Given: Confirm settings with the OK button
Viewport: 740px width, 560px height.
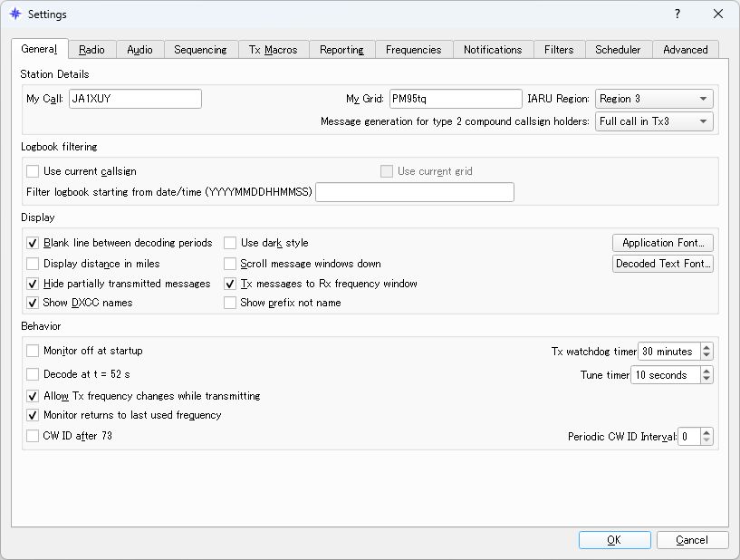Looking at the screenshot, I should pyautogui.click(x=614, y=539).
